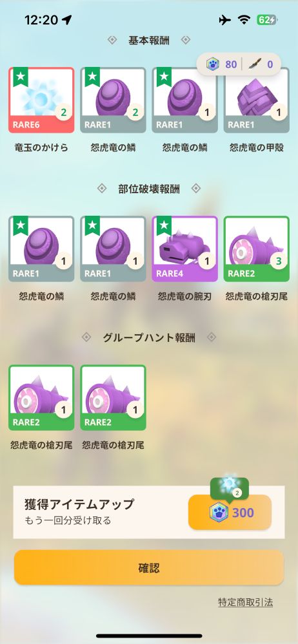Select first 怨虎竜の槍刃尾 group hunt reward
This screenshot has width=298, height=644.
41,397
